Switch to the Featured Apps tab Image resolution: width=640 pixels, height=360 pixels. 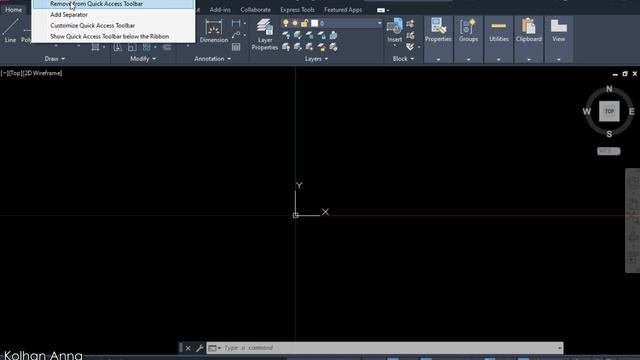point(343,10)
